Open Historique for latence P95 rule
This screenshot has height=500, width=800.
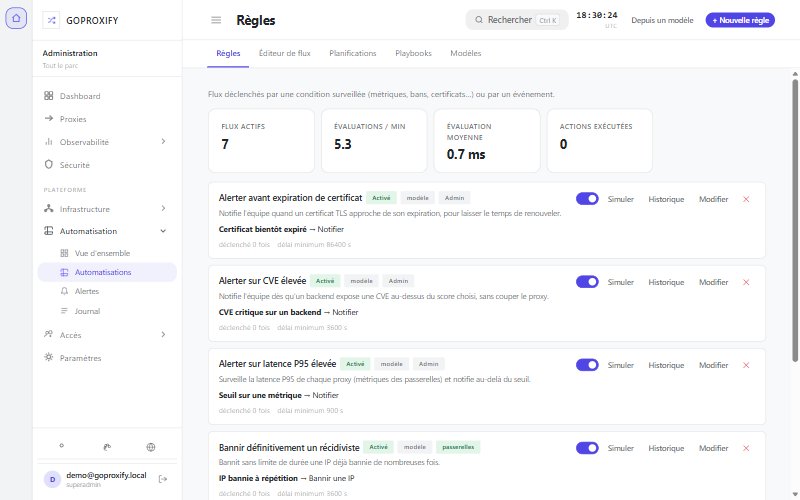[x=666, y=365]
